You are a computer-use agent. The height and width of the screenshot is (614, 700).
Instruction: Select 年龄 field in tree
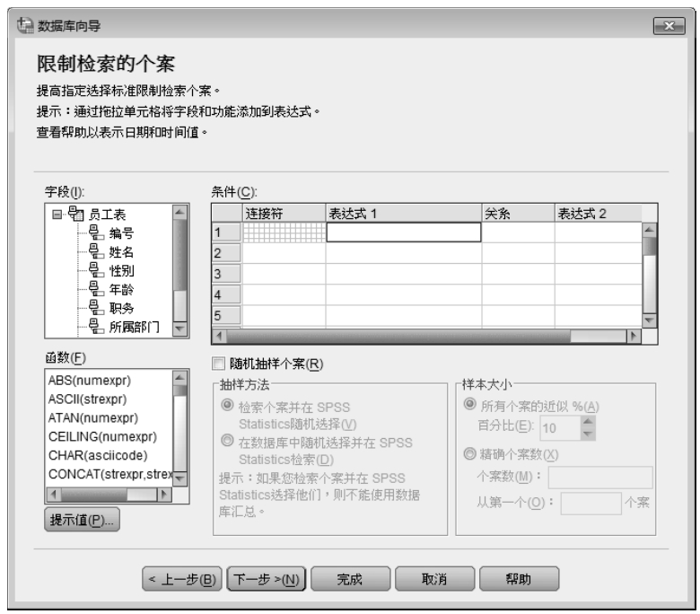(x=121, y=289)
